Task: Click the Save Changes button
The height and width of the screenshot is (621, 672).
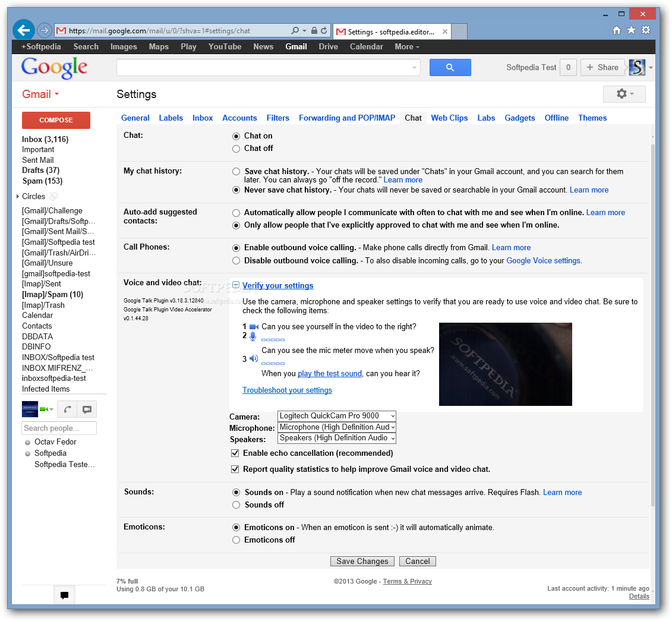Action: [362, 562]
